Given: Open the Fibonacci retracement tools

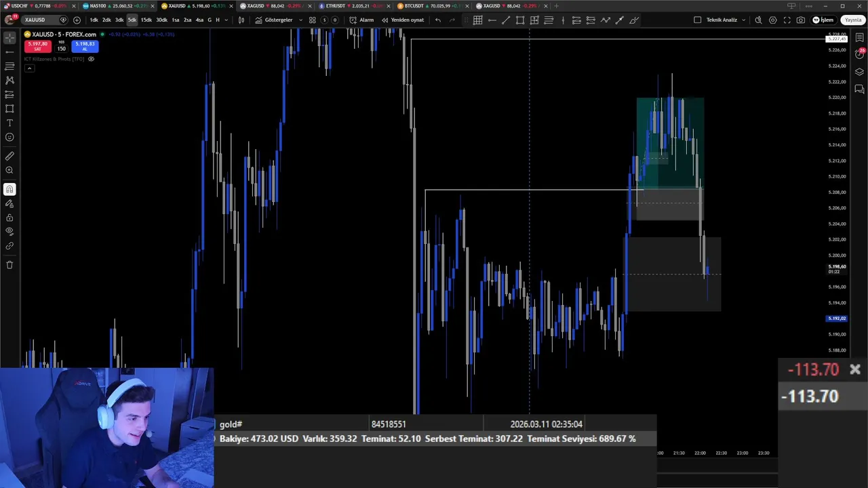Looking at the screenshot, I should [9, 66].
